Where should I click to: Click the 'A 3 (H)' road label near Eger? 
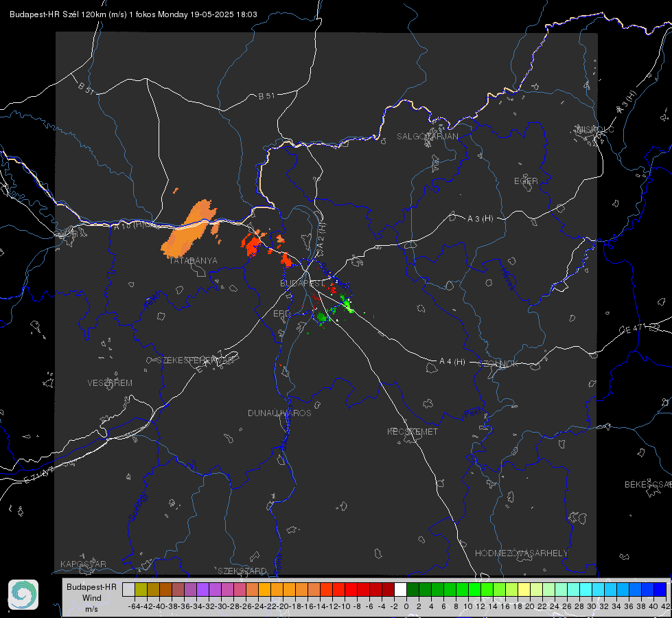[x=480, y=219]
